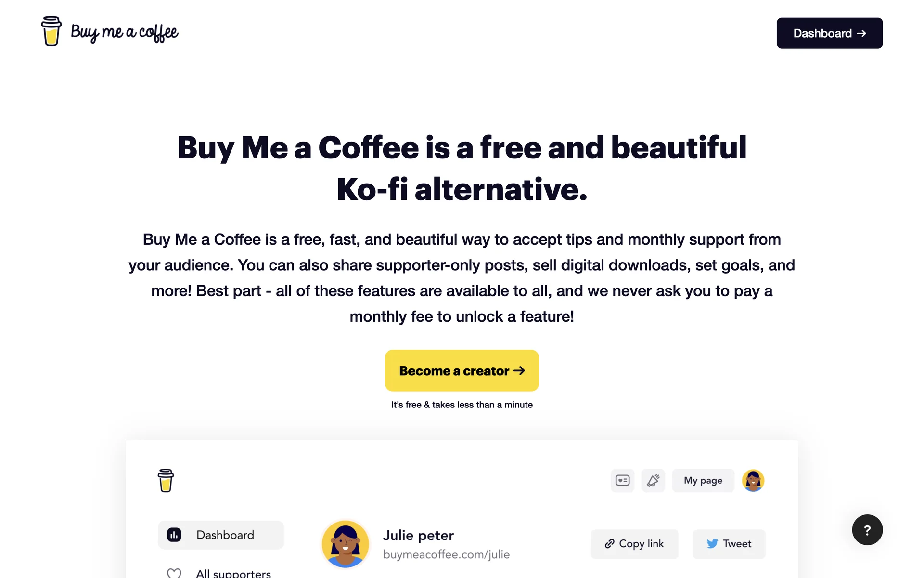
Task: Click the bar chart icon in the sidebar
Action: tap(174, 535)
